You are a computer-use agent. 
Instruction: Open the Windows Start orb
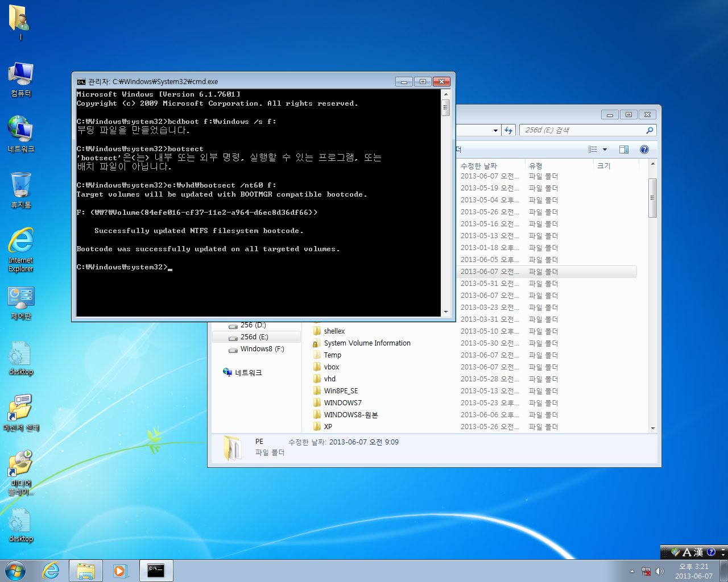point(15,571)
